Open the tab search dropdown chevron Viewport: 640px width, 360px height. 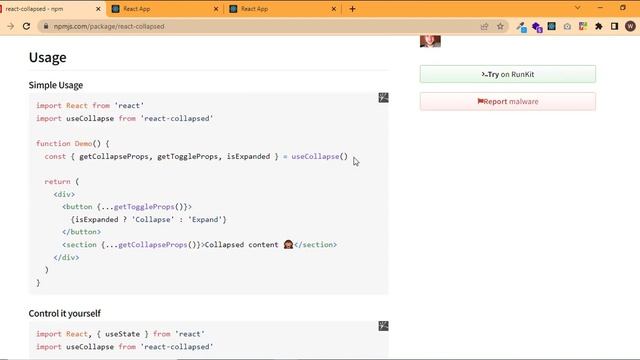578,8
